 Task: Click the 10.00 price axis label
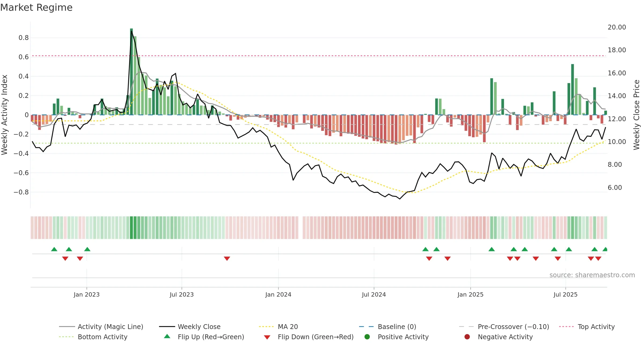(617, 142)
